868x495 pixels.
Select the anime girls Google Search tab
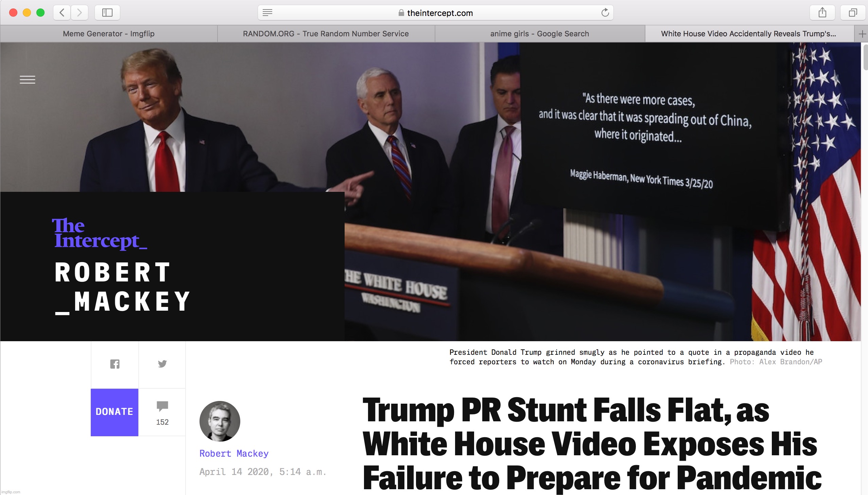tap(539, 33)
